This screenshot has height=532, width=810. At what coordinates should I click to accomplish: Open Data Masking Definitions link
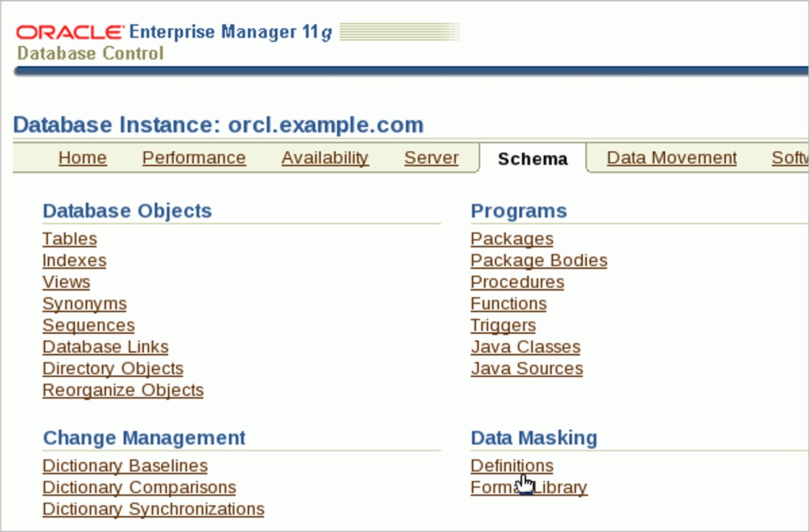pos(512,466)
